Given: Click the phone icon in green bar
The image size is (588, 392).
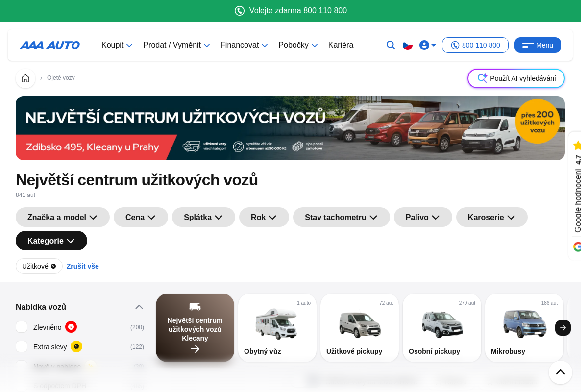Looking at the screenshot, I should 240,11.
